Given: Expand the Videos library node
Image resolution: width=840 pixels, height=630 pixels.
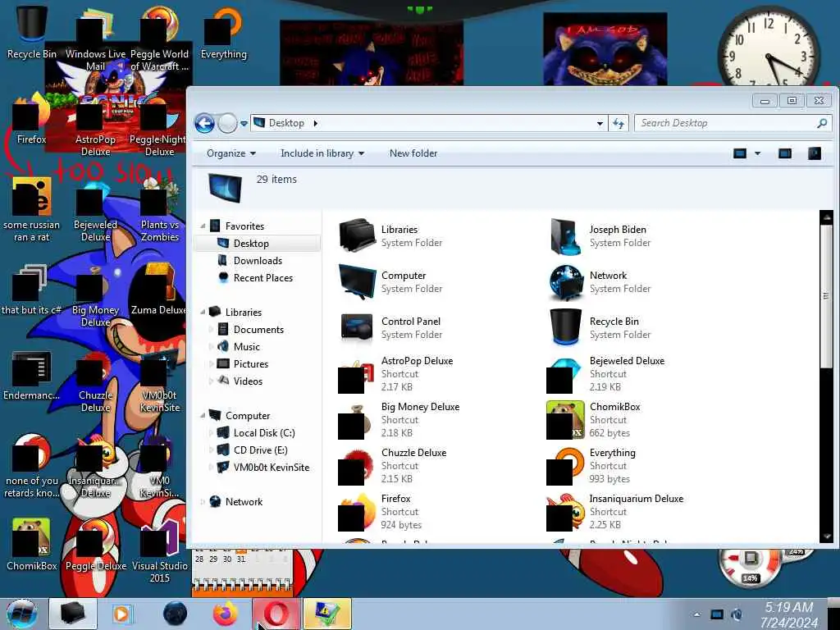Looking at the screenshot, I should point(211,381).
